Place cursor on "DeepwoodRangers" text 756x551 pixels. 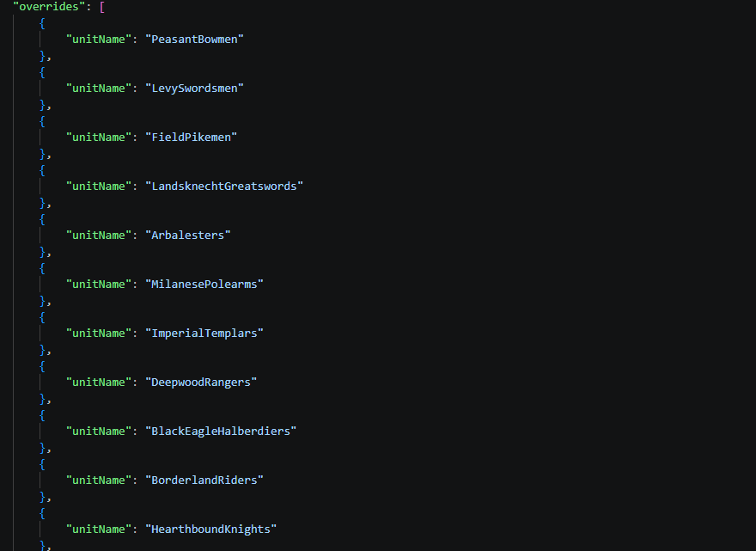coord(201,383)
